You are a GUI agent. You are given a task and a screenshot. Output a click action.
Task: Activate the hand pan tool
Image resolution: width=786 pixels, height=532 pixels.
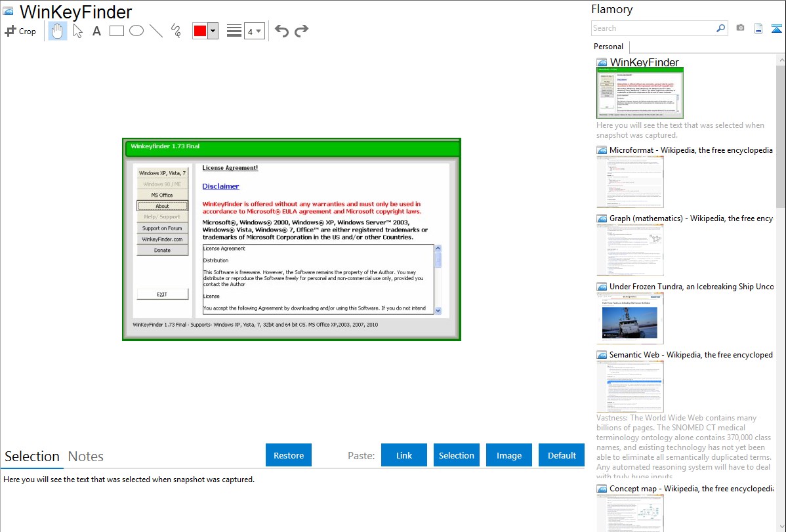[57, 31]
